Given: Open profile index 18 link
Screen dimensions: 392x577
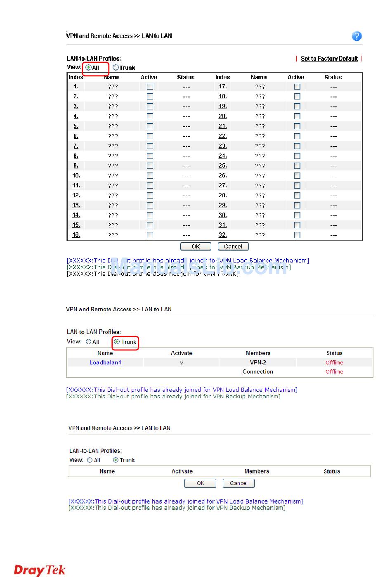Looking at the screenshot, I should pyautogui.click(x=223, y=97).
